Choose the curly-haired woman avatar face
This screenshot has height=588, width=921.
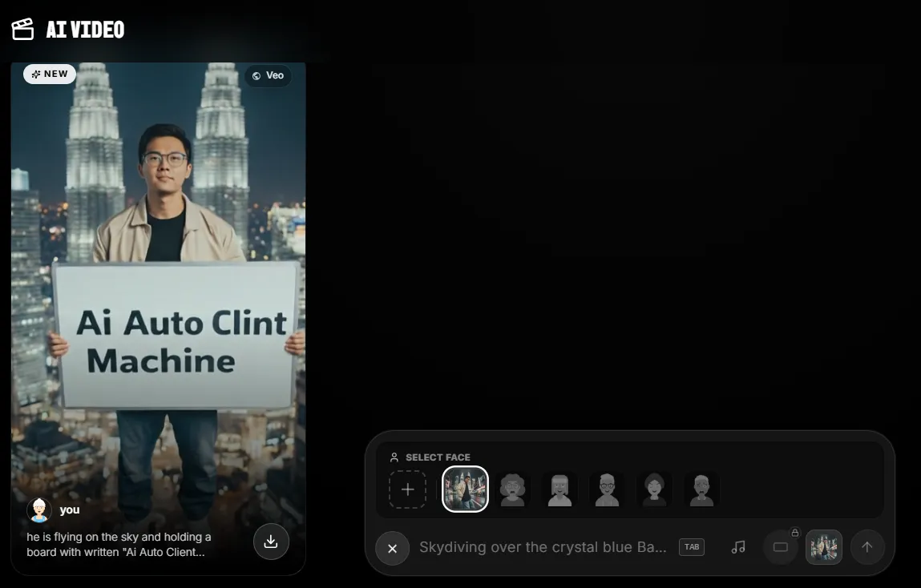(512, 489)
